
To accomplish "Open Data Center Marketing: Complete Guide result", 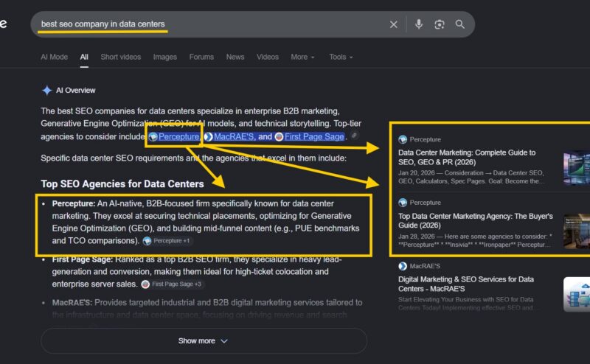I will (467, 157).
